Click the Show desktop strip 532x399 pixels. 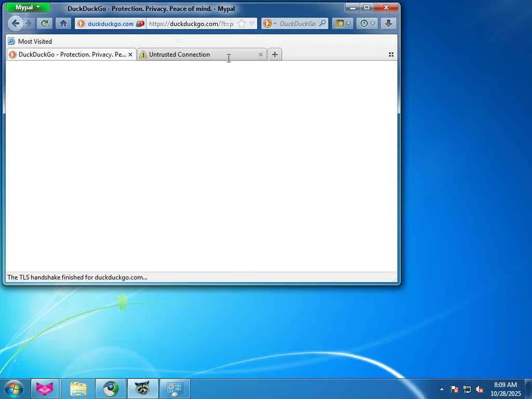tap(528, 389)
